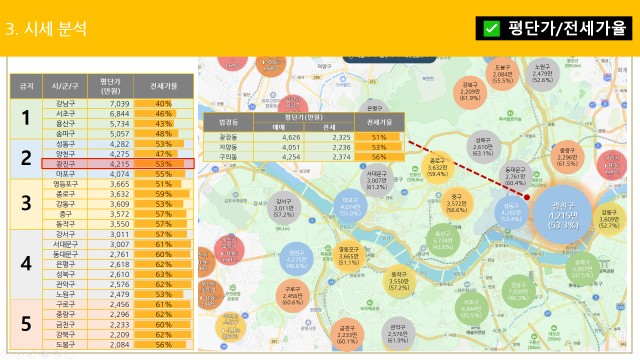Image resolution: width=640 pixels, height=360 pixels.
Task: Select the 중랑구 2,296만 map bubble
Action: point(567,157)
